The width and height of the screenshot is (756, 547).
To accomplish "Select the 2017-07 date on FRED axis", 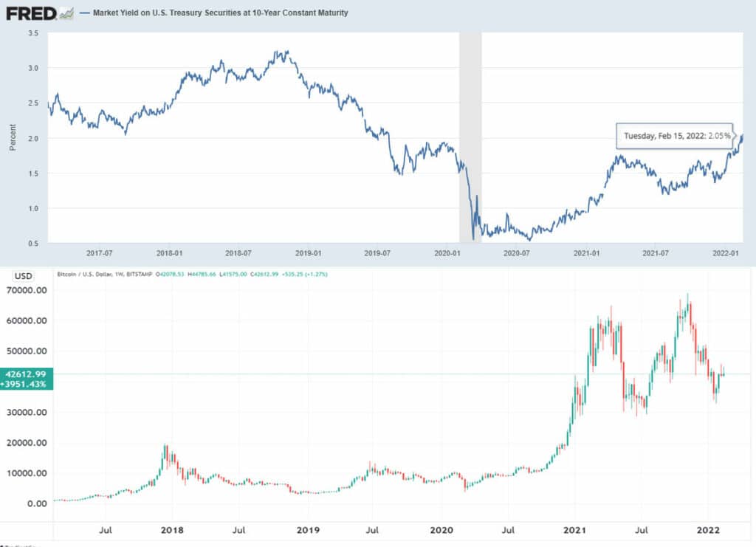I will (x=100, y=253).
